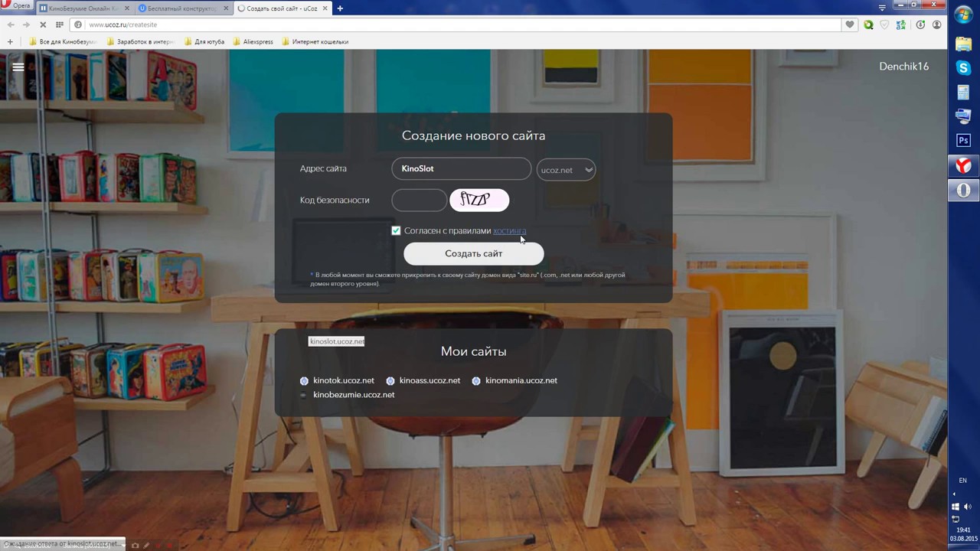
Task: Open a new browser tab with plus
Action: (340, 8)
